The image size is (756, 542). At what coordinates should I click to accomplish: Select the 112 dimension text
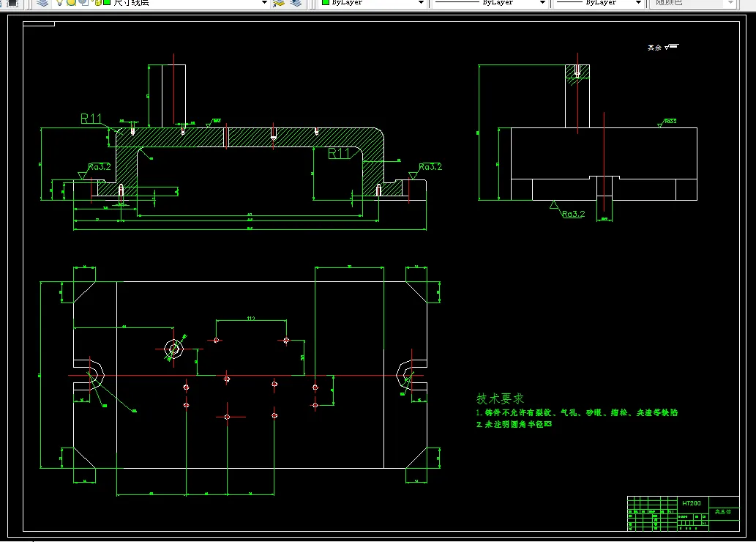coord(251,319)
